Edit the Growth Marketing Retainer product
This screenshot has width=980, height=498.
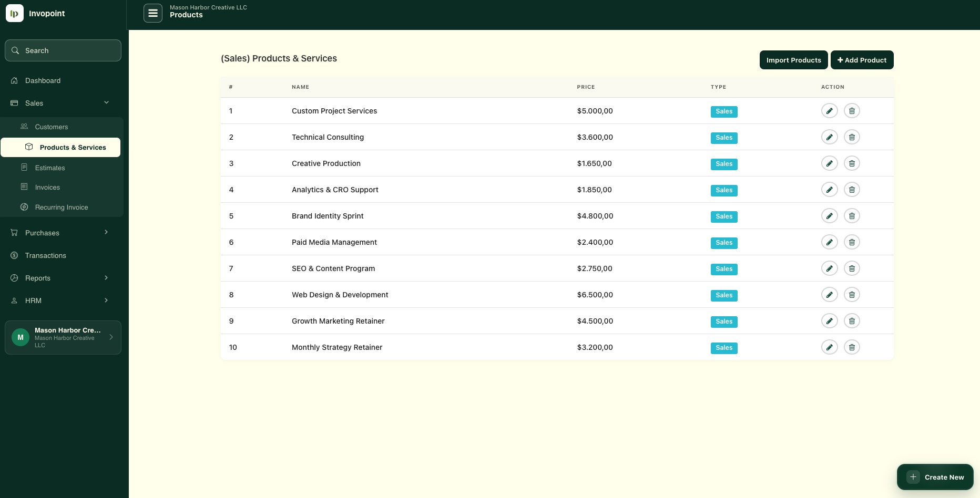[829, 321]
